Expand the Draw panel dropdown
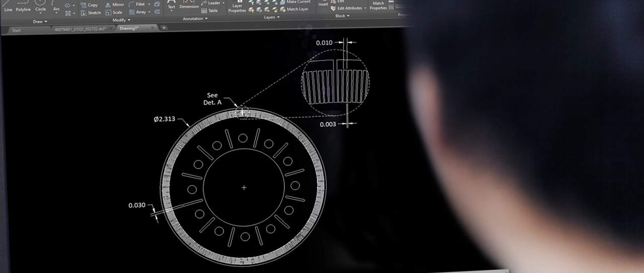The height and width of the screenshot is (273, 644). click(x=40, y=22)
